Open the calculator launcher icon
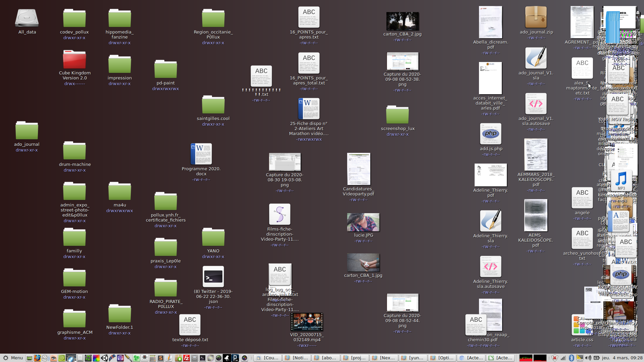The width and height of the screenshot is (644, 362). [x=152, y=358]
